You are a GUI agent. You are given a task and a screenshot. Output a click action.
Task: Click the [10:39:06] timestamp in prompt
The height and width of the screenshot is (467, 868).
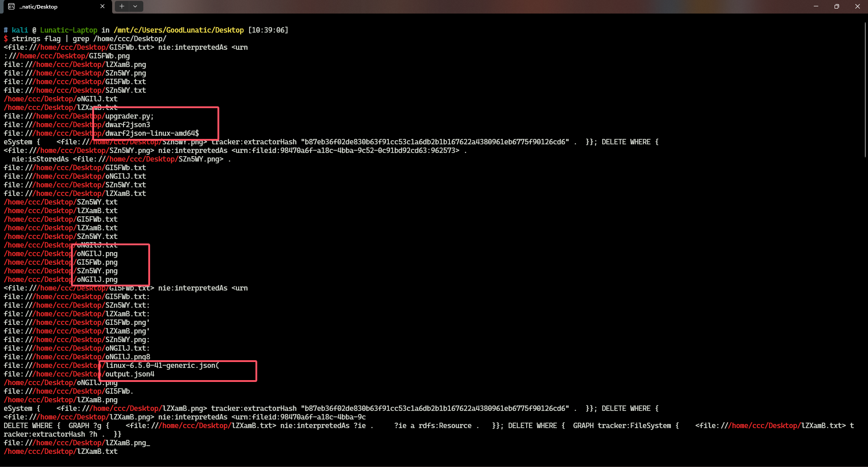pyautogui.click(x=268, y=30)
